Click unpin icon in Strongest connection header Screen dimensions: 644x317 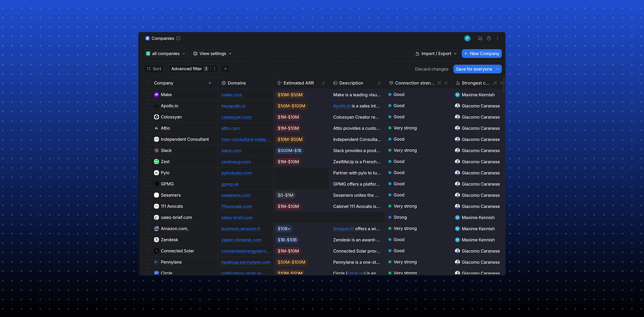point(495,83)
